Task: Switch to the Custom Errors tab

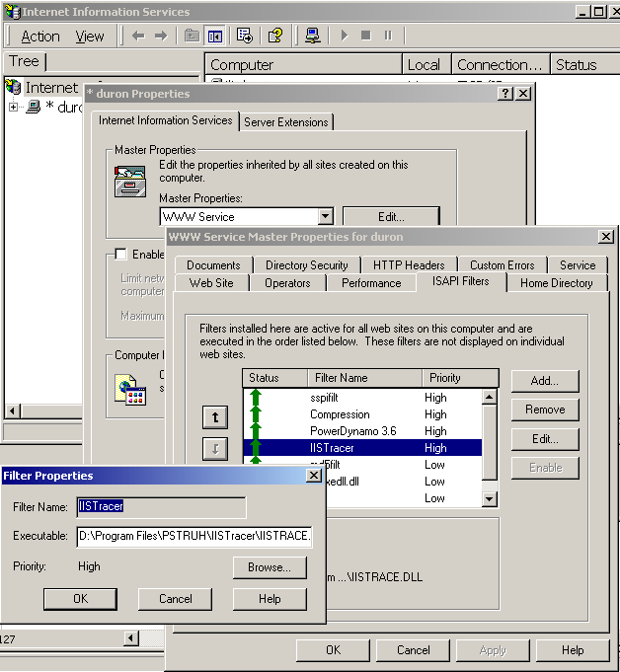Action: 503,265
